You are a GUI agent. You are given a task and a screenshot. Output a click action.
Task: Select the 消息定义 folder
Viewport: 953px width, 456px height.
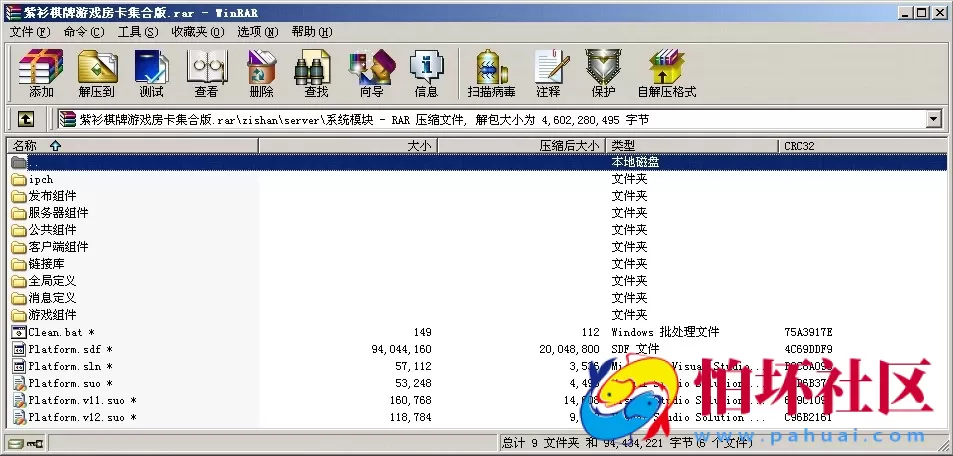pos(52,298)
